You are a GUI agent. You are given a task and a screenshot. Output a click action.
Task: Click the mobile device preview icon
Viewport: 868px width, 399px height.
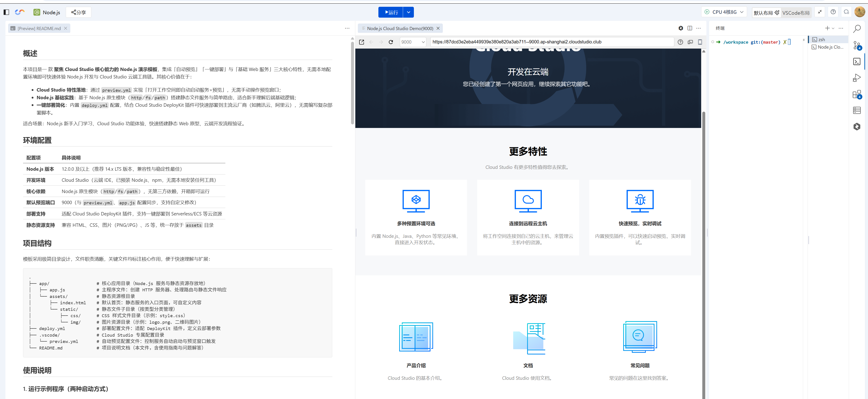(x=700, y=42)
